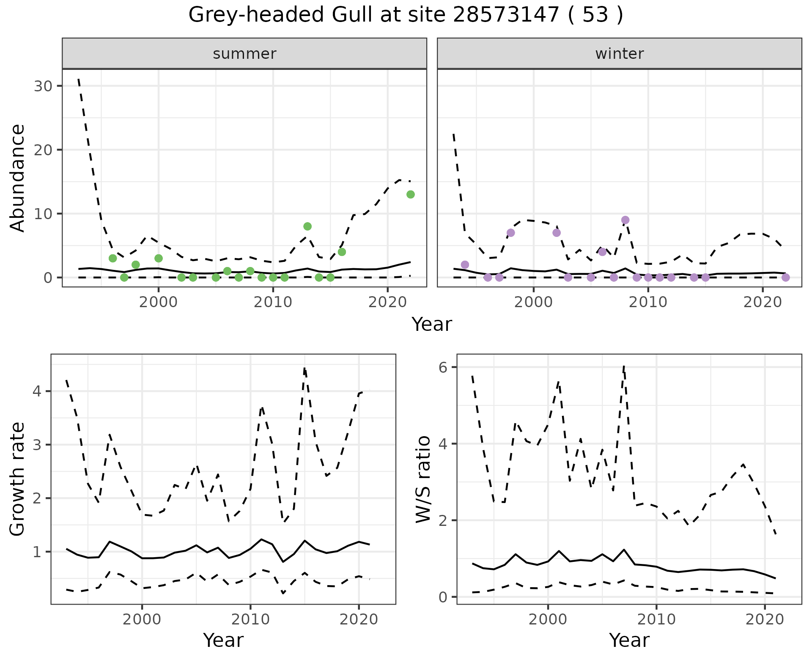Select the purple winter point at 2006
This screenshot has width=812, height=660.
[x=602, y=252]
